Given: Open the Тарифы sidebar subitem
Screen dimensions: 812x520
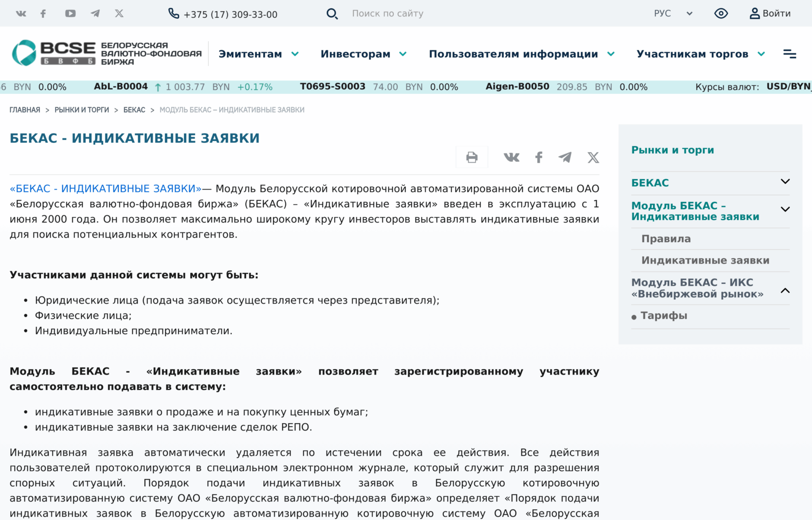Looking at the screenshot, I should pyautogui.click(x=664, y=315).
